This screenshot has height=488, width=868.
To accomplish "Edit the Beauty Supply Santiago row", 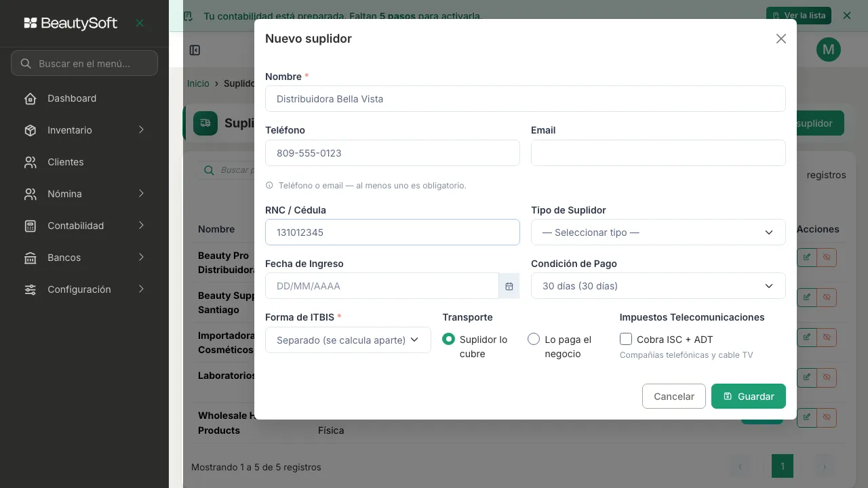I will 806,297.
